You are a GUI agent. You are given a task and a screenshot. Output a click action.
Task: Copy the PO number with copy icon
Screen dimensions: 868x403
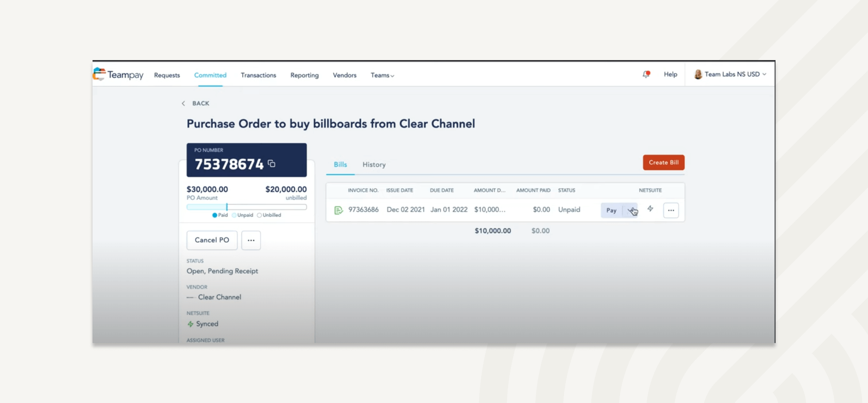pyautogui.click(x=272, y=164)
